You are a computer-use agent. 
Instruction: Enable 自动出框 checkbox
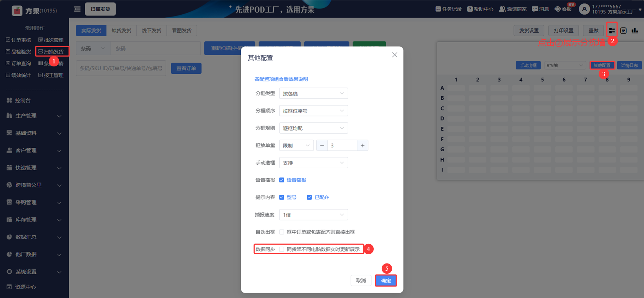tap(281, 232)
